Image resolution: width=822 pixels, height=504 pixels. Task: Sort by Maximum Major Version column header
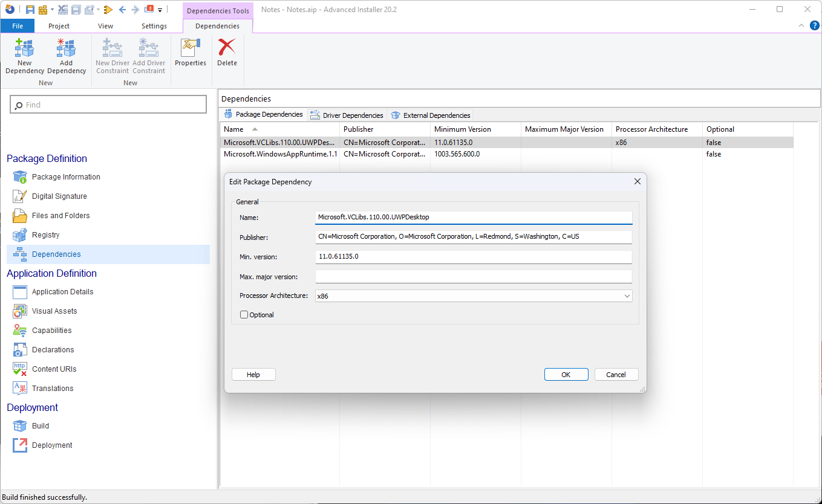tap(566, 129)
